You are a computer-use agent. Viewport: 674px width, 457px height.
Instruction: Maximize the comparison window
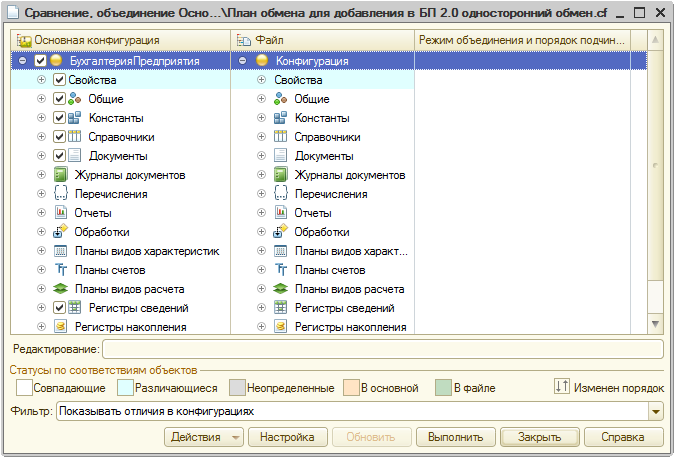[x=640, y=13]
